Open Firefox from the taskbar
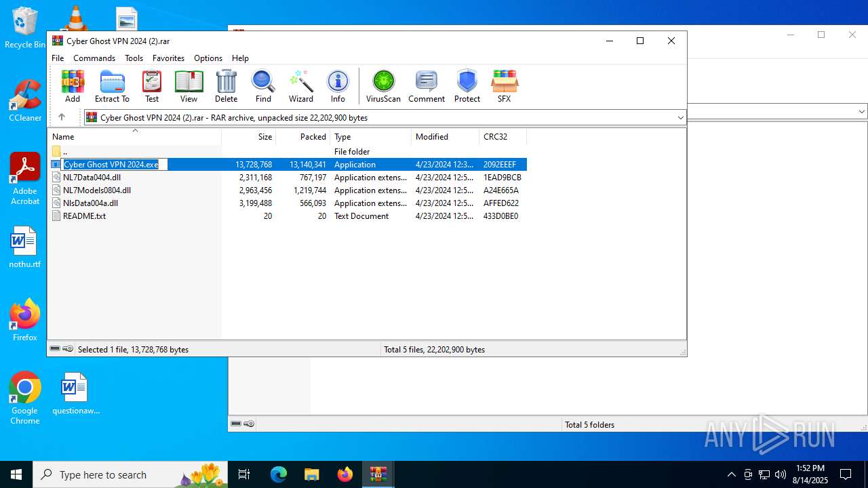The width and height of the screenshot is (868, 488). click(x=344, y=474)
